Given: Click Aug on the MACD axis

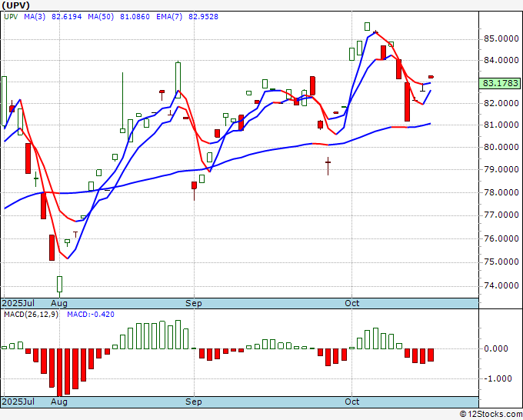Looking at the screenshot, I should click(59, 402).
